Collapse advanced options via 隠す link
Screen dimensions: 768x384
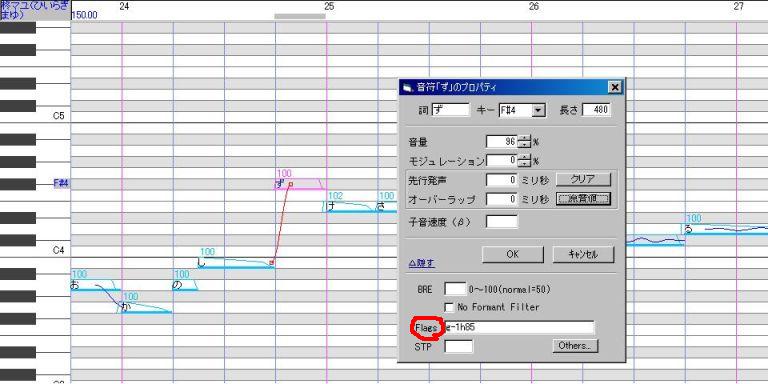(x=421, y=263)
